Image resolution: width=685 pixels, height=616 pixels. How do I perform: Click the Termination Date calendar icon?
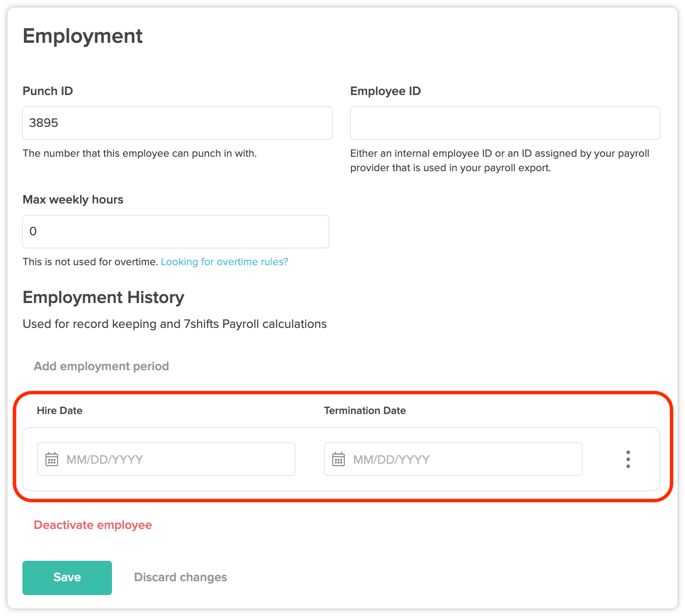click(339, 459)
